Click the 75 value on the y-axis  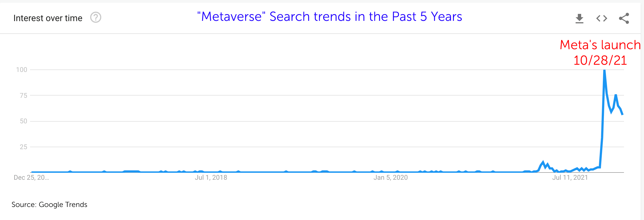(x=24, y=96)
